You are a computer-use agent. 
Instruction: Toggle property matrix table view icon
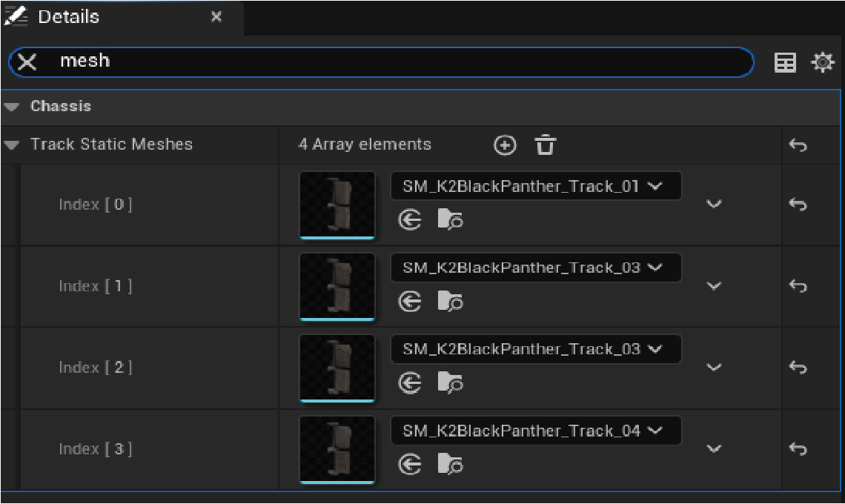(785, 63)
